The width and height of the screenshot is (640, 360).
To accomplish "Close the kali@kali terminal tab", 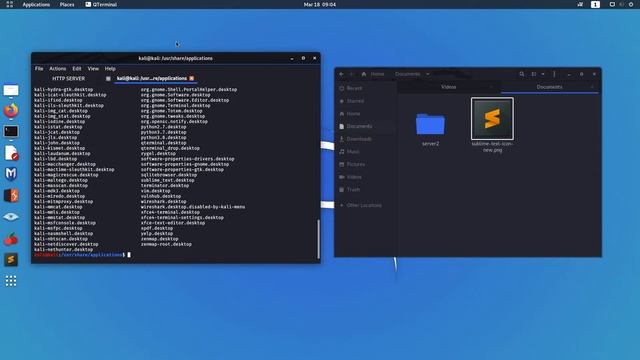I will click(x=191, y=78).
